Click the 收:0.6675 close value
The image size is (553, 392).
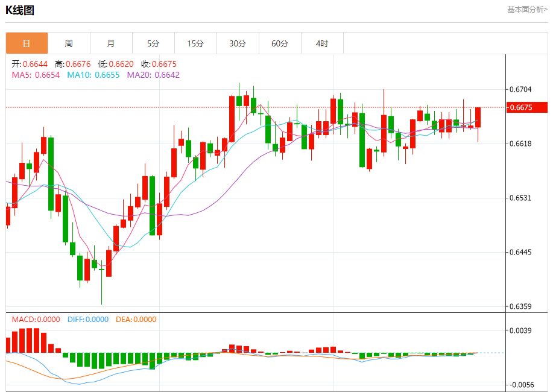159,64
